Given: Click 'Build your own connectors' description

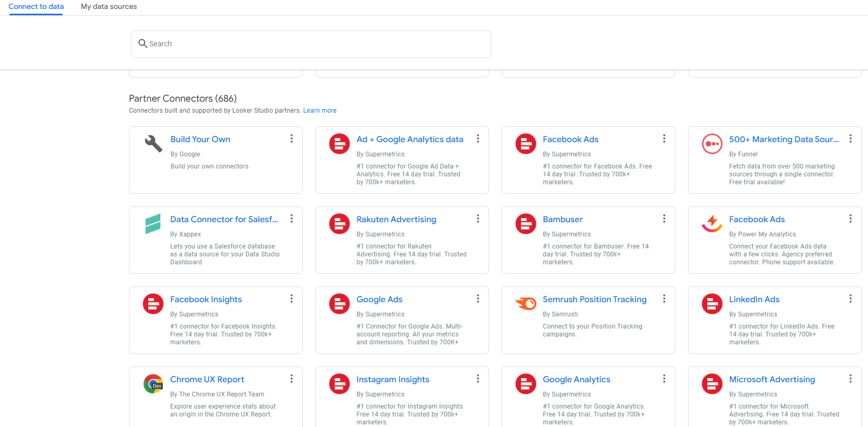Looking at the screenshot, I should (x=209, y=166).
